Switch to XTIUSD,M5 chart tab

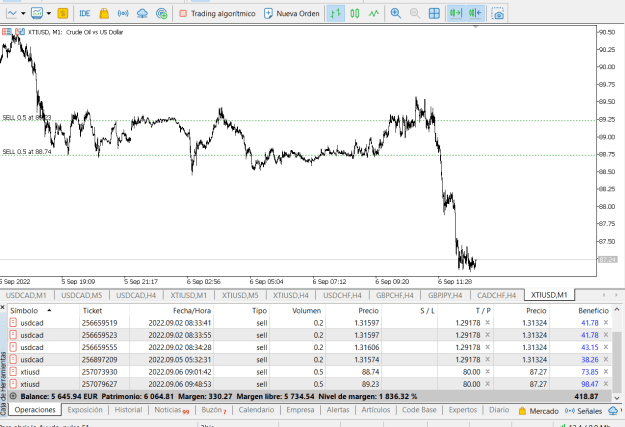(x=240, y=295)
